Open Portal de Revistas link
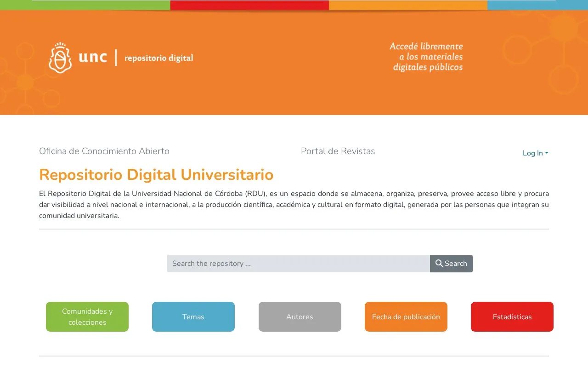This screenshot has width=588, height=368. click(x=338, y=151)
